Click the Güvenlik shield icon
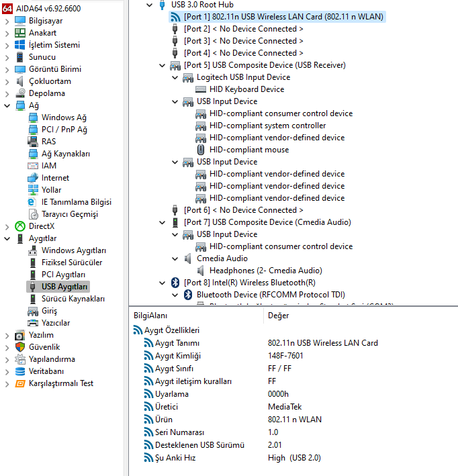Screen dimensions: 458x476 tap(19, 347)
